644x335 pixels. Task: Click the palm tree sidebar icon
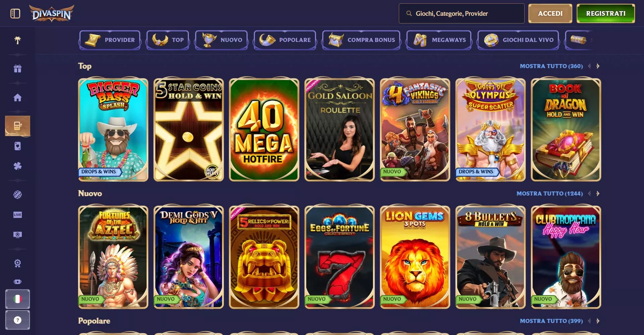(17, 40)
